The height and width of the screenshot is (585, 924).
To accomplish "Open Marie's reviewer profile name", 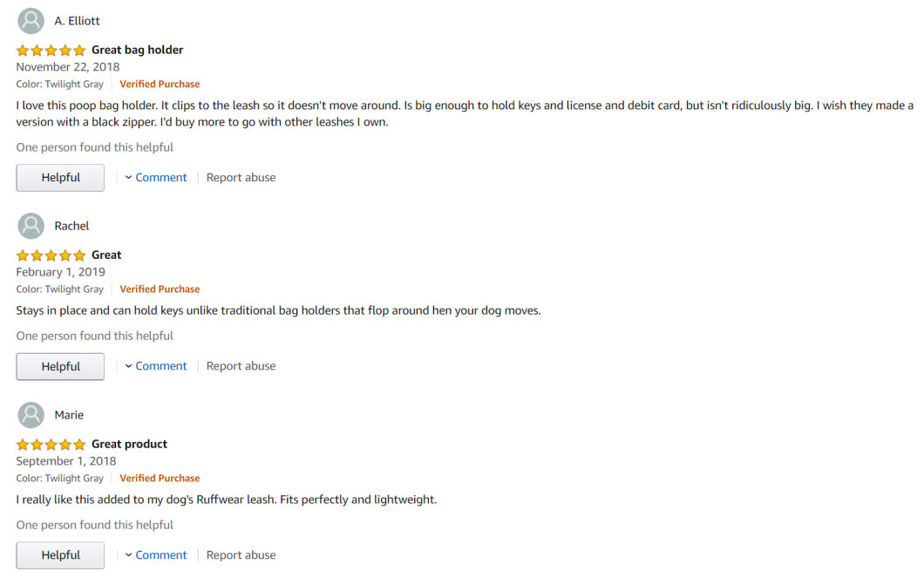I will [x=69, y=415].
